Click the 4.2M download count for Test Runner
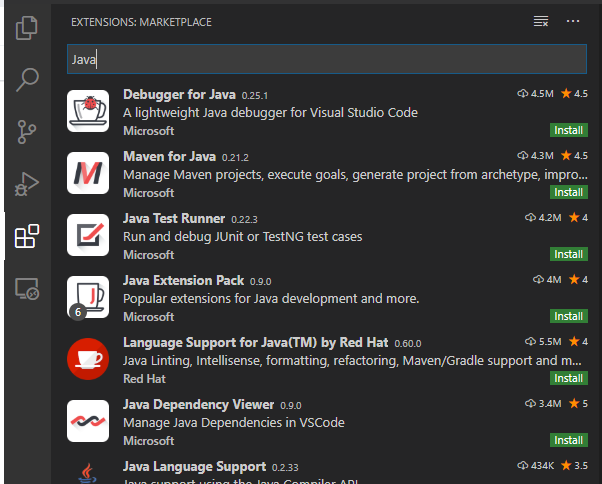Image resolution: width=602 pixels, height=484 pixels. coord(543,218)
